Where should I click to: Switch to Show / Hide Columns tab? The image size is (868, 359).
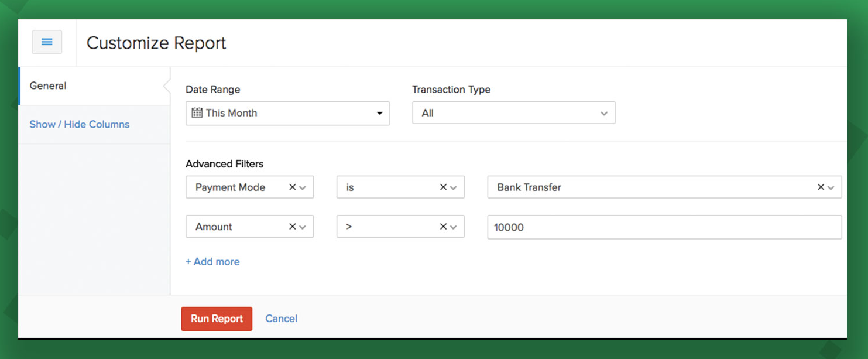(80, 124)
